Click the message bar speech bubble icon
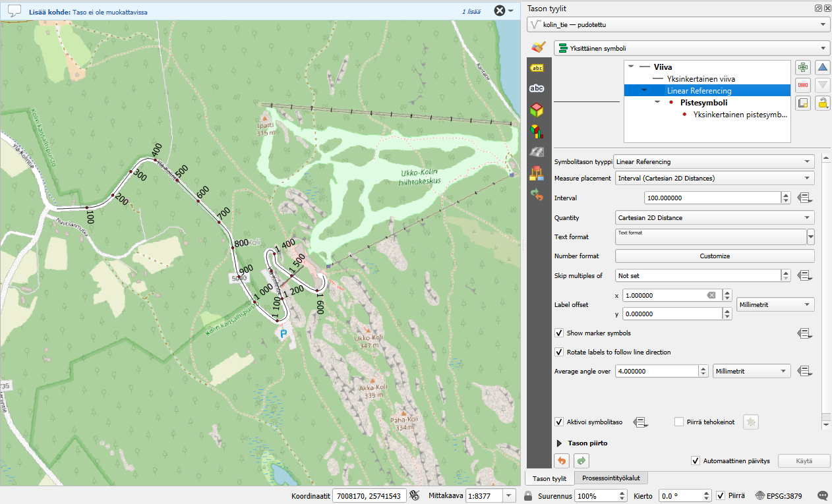The height and width of the screenshot is (504, 832). pos(15,11)
